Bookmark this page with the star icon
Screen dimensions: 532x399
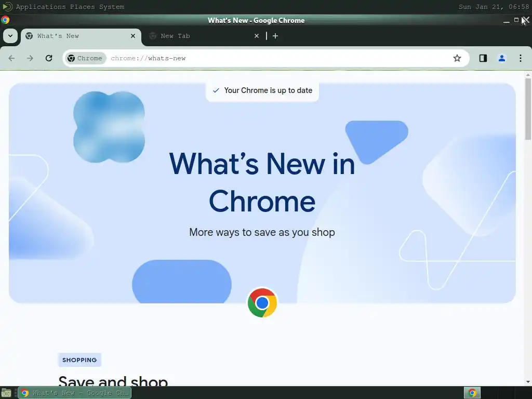457,58
